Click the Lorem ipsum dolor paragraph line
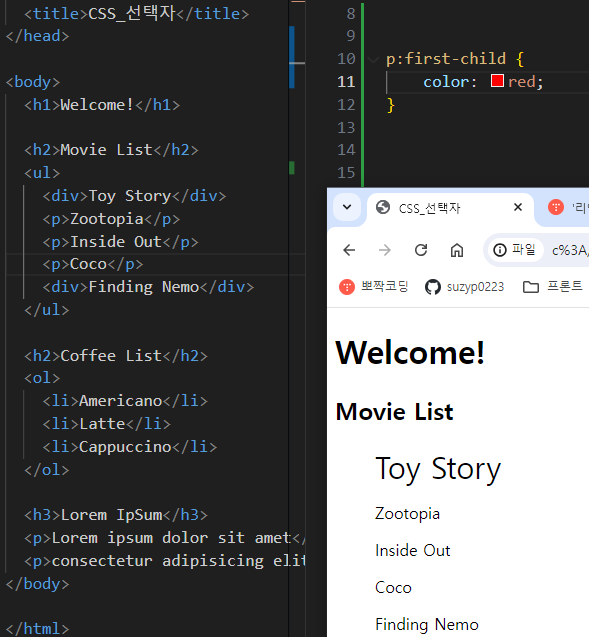The height and width of the screenshot is (637, 589). (164, 538)
